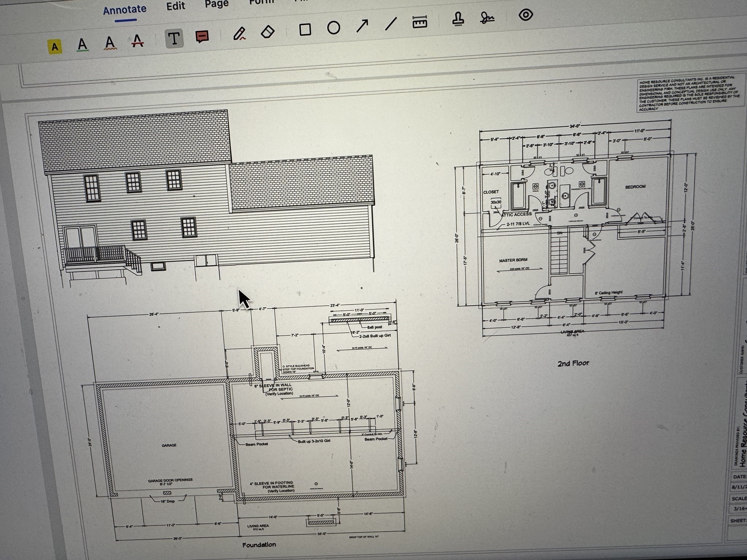747x560 pixels.
Task: Select the Squiggly underline text tool
Action: (x=110, y=43)
